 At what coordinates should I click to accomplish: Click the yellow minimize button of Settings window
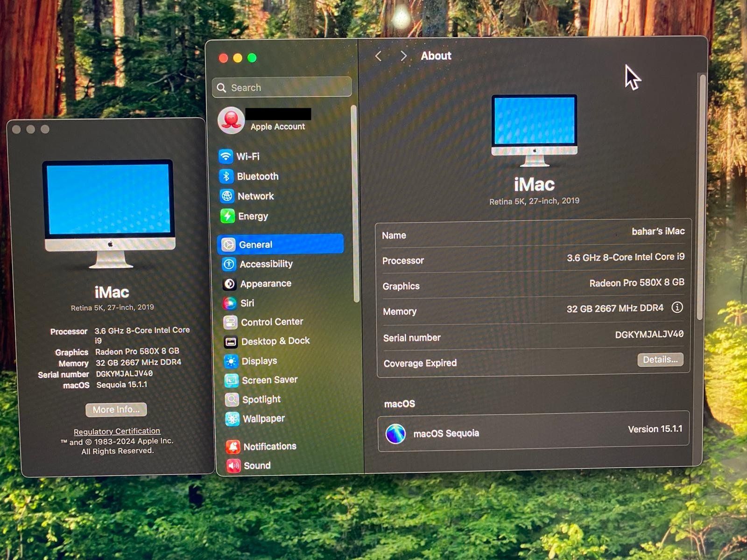238,58
